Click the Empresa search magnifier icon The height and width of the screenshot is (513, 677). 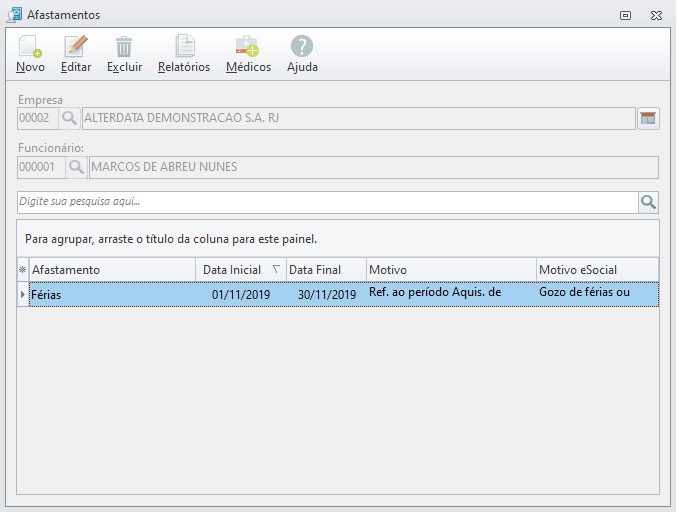pyautogui.click(x=69, y=118)
